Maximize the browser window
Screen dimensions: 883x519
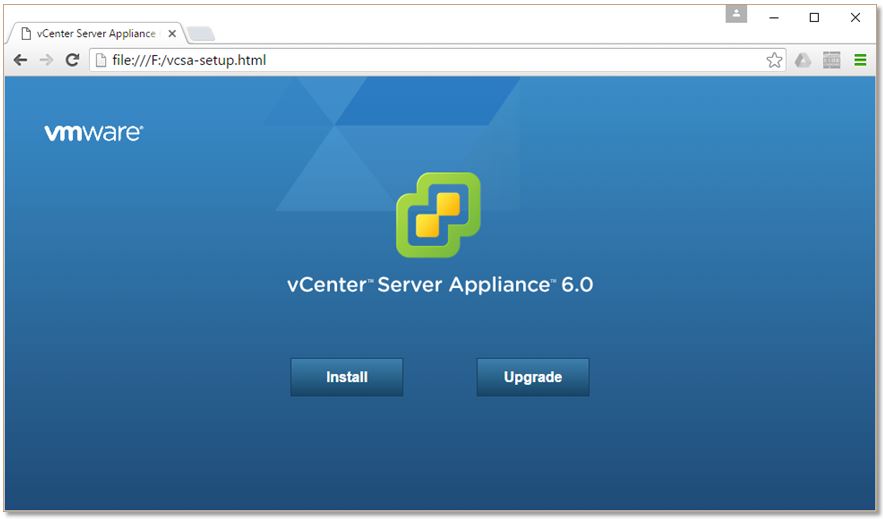tap(814, 17)
